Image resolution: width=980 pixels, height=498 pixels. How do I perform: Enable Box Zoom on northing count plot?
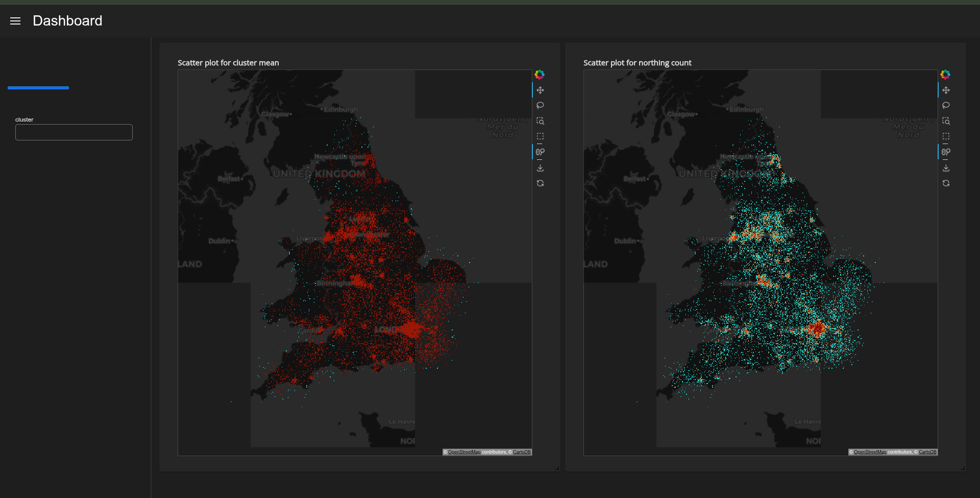(946, 121)
